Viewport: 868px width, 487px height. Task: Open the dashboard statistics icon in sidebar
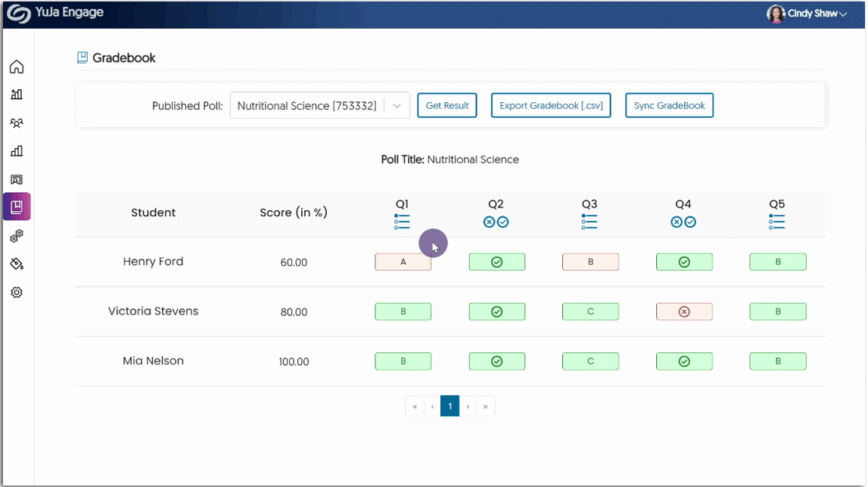click(x=17, y=95)
